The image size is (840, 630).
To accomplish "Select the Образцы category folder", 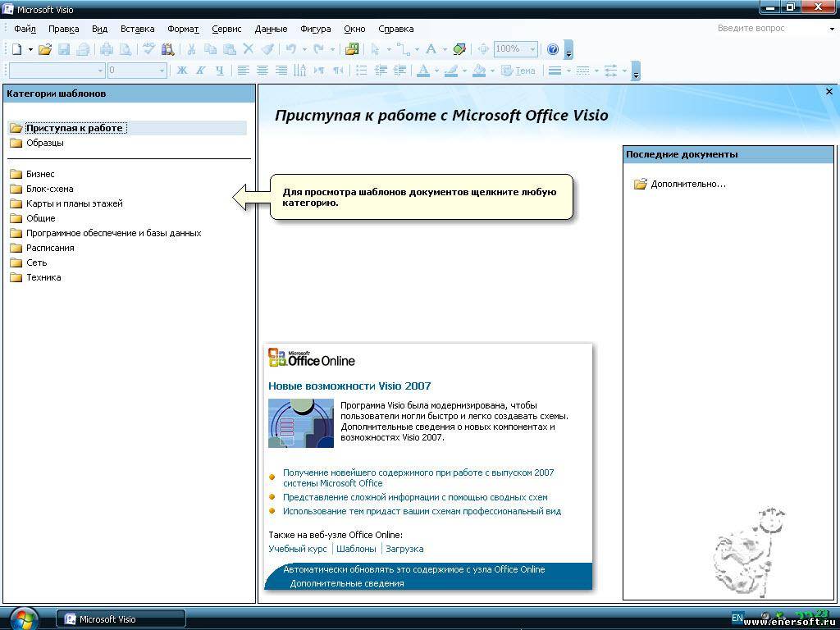I will tap(37, 143).
